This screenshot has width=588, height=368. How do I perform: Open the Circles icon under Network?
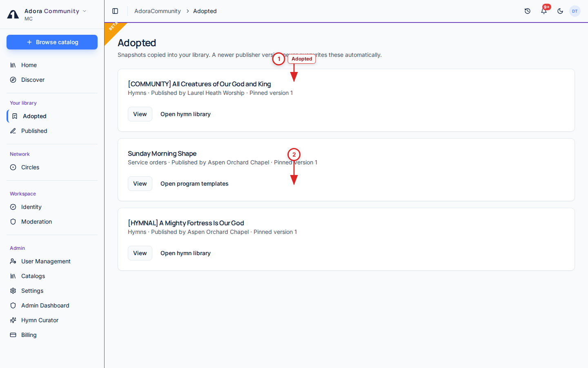pyautogui.click(x=13, y=167)
